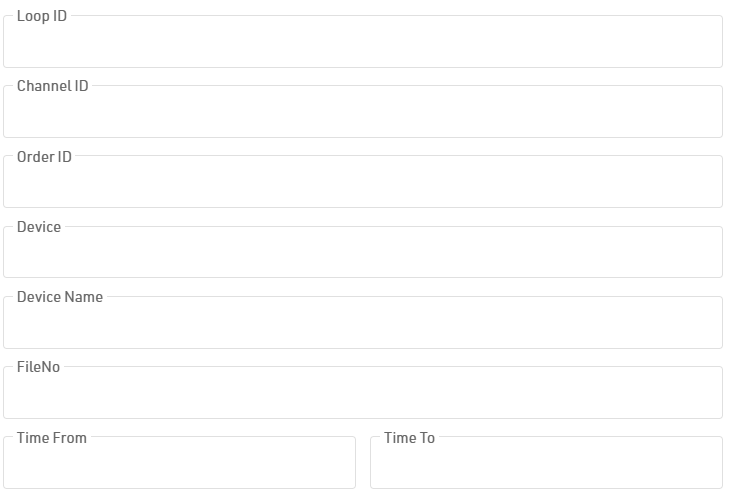Click inside the Device field
Image resolution: width=731 pixels, height=503 pixels.
pyautogui.click(x=362, y=254)
